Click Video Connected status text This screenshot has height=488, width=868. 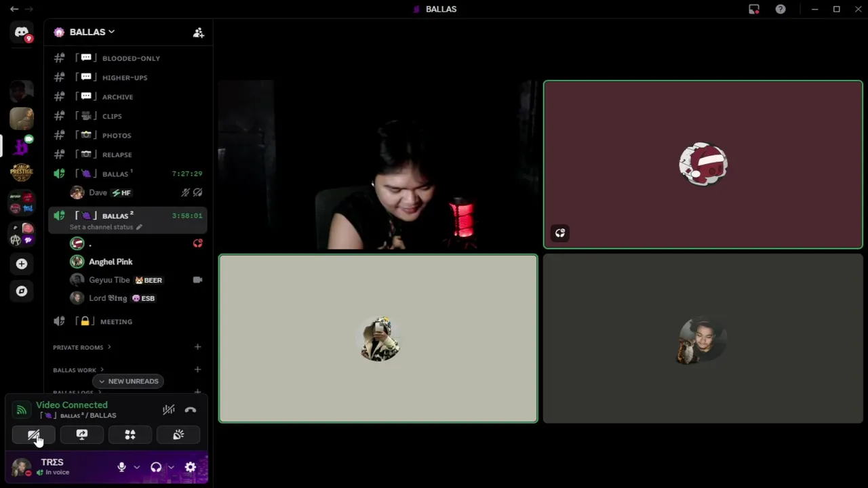click(72, 405)
